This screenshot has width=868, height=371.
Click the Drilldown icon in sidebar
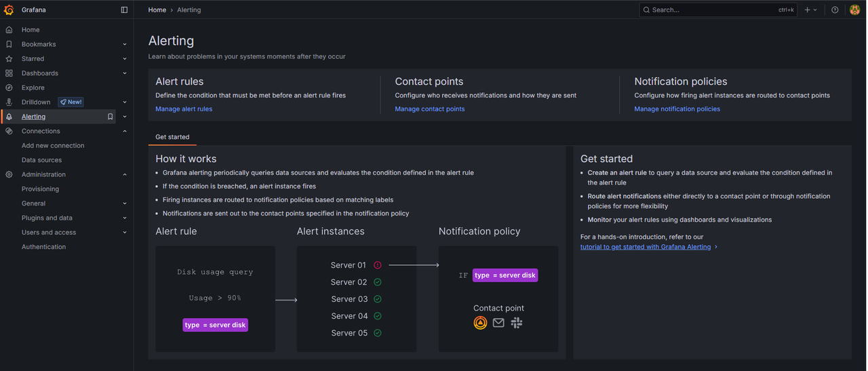(x=9, y=102)
